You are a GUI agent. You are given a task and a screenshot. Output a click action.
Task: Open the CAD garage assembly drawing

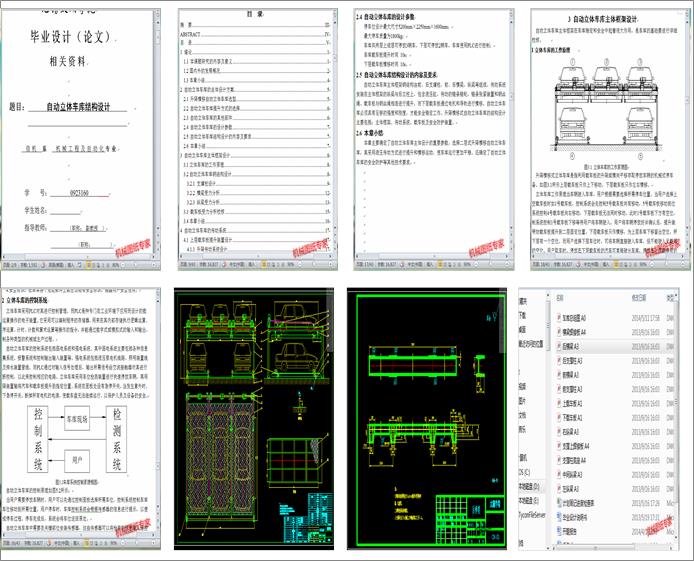tap(254, 419)
